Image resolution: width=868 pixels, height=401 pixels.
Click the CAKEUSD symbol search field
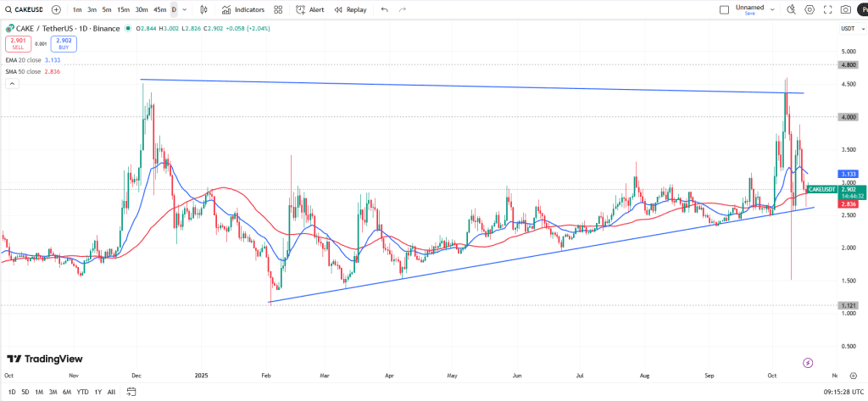click(27, 9)
